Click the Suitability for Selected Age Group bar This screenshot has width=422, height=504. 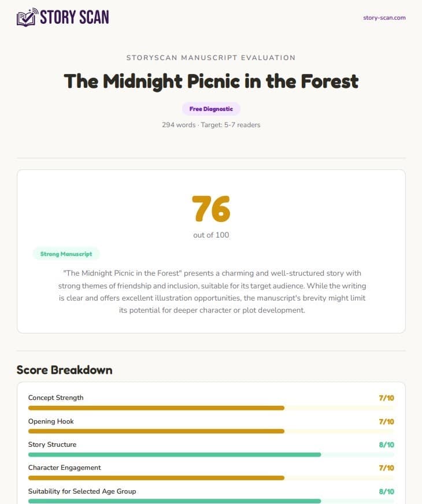pyautogui.click(x=211, y=501)
